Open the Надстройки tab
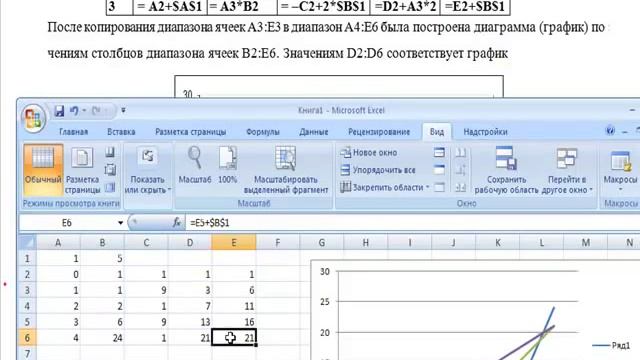This screenshot has height=360, width=640. [485, 132]
